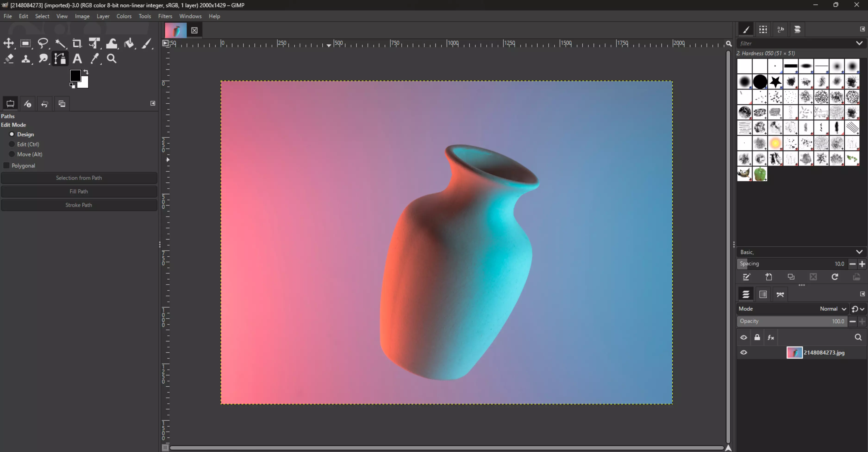The height and width of the screenshot is (452, 868).
Task: Select the Bucket Fill tool
Action: [129, 43]
